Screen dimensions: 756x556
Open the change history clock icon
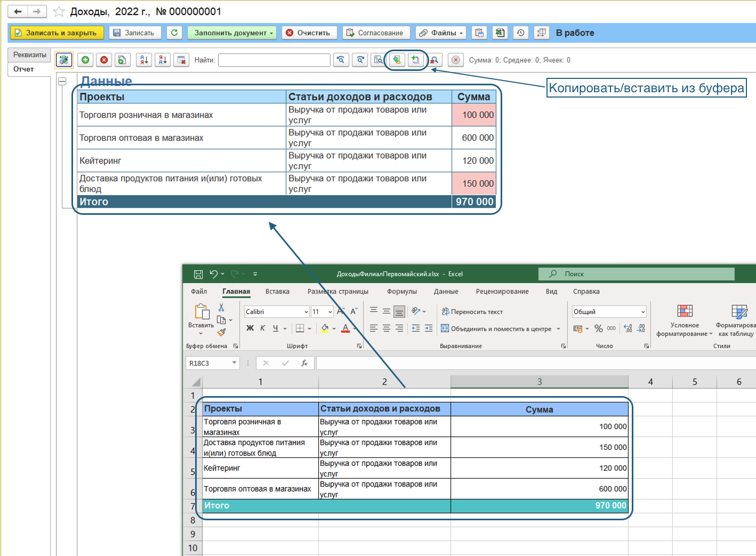click(x=520, y=33)
